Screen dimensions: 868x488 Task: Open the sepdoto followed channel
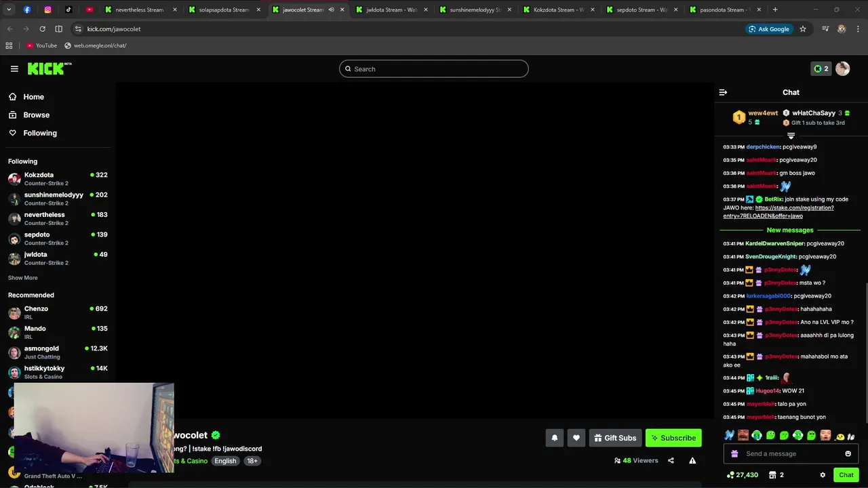pos(58,239)
